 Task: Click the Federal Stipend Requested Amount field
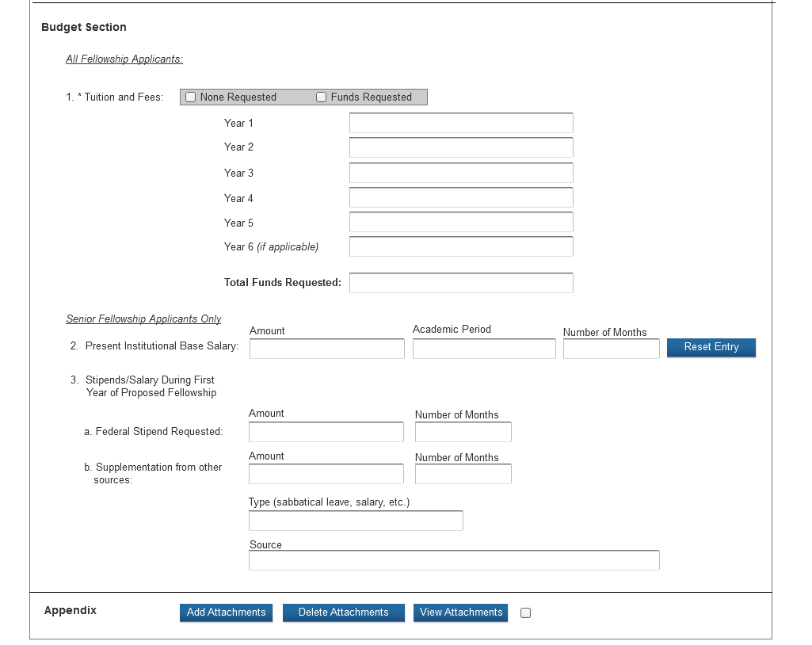[x=326, y=432]
